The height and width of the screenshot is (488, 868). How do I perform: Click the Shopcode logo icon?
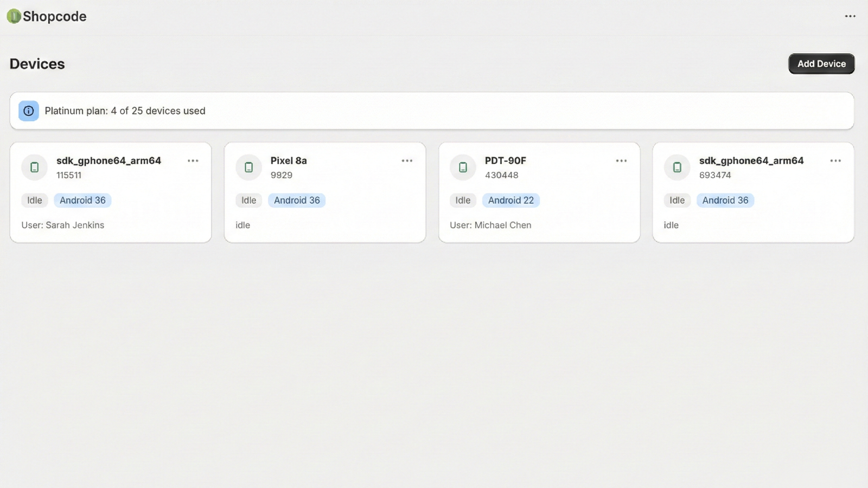14,16
